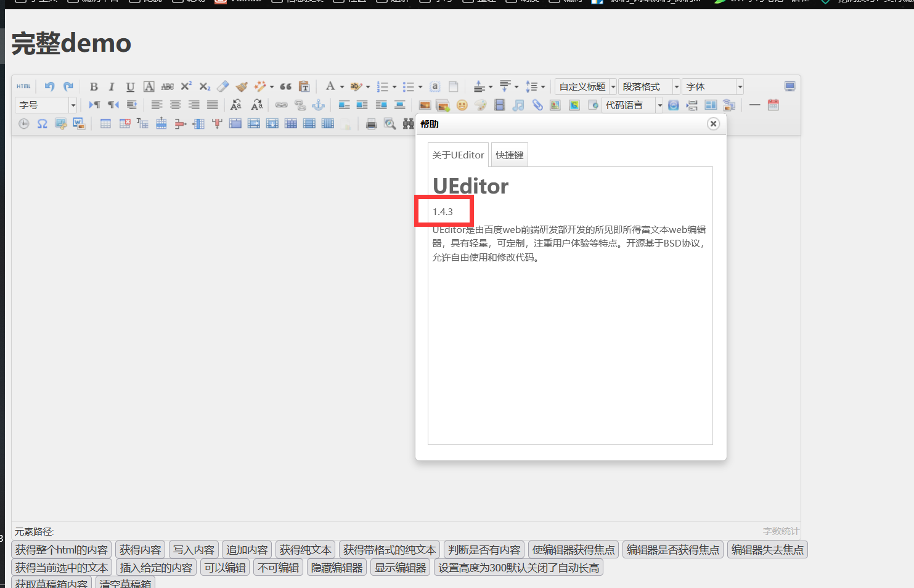Switch to the 快捷键 tab
This screenshot has height=588, width=914.
[510, 155]
